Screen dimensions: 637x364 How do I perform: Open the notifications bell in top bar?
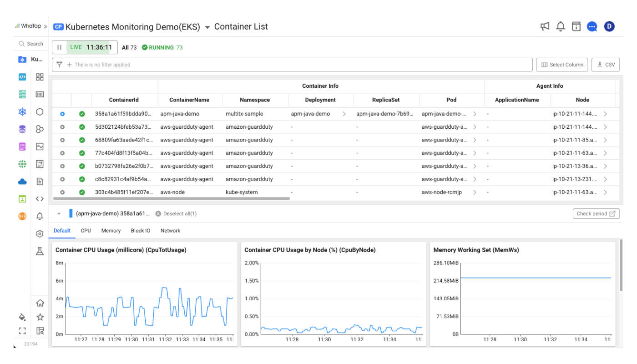(x=561, y=26)
